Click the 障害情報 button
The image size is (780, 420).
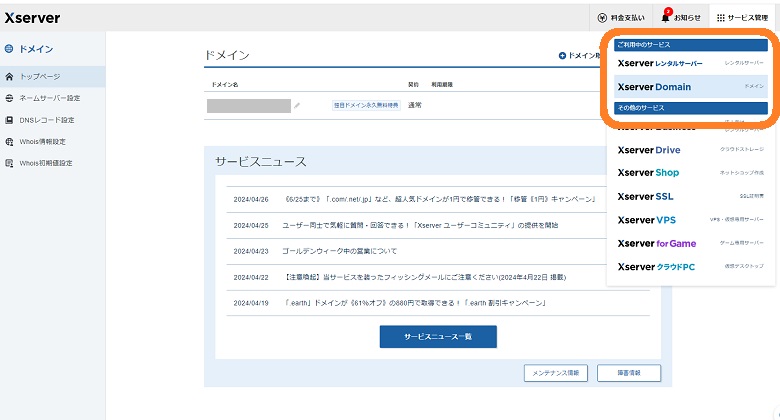point(629,373)
